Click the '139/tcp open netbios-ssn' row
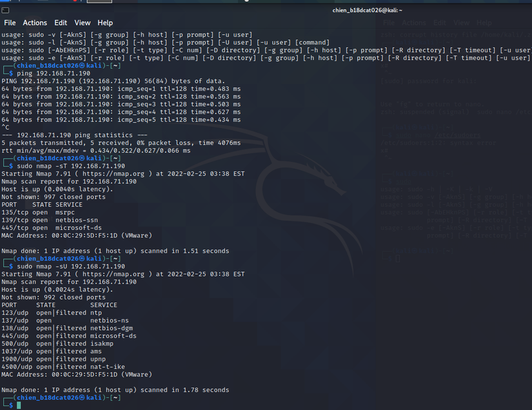 [50, 220]
